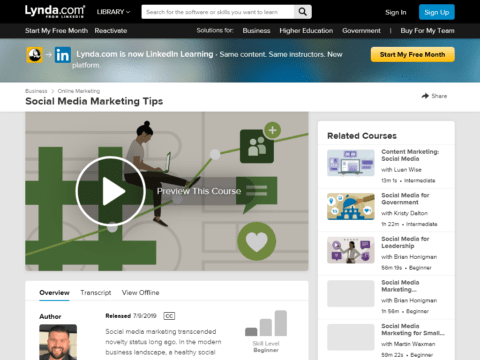Select the Overview tab
The height and width of the screenshot is (360, 480).
(x=54, y=293)
